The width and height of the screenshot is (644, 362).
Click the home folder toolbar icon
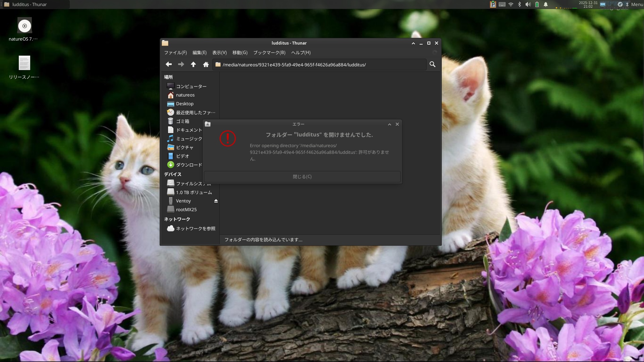[x=206, y=64]
